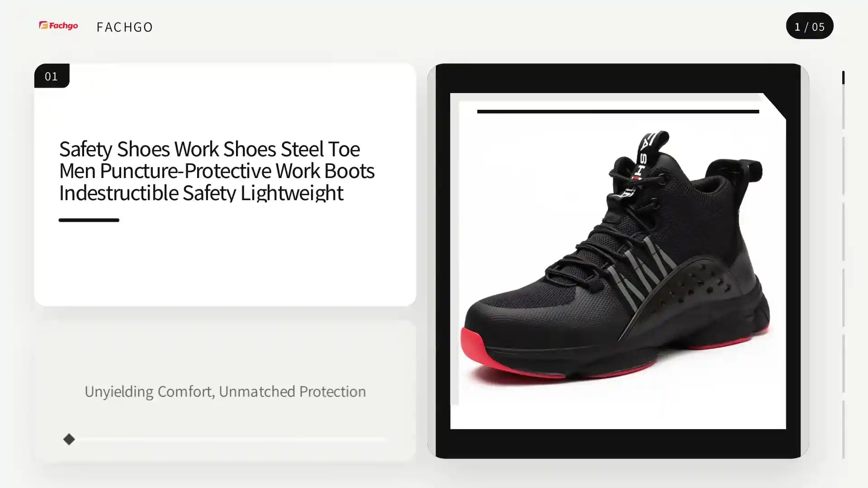Select the FACHGO brand name text

click(125, 27)
